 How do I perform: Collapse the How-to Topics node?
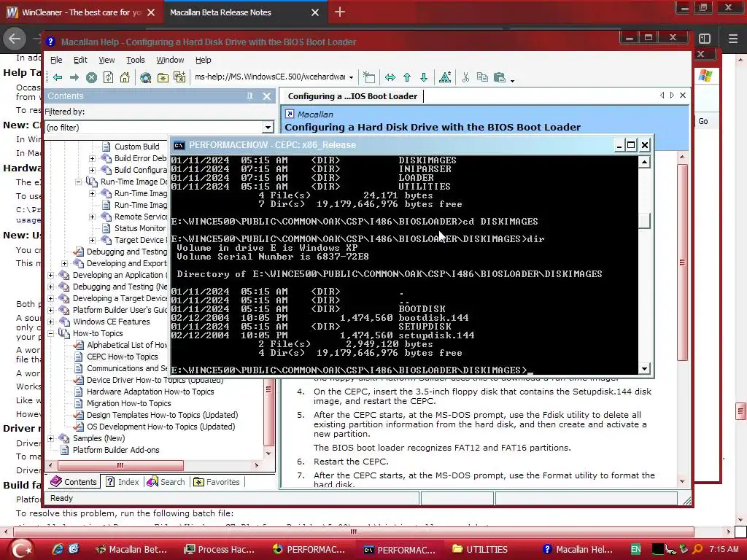[x=50, y=333]
